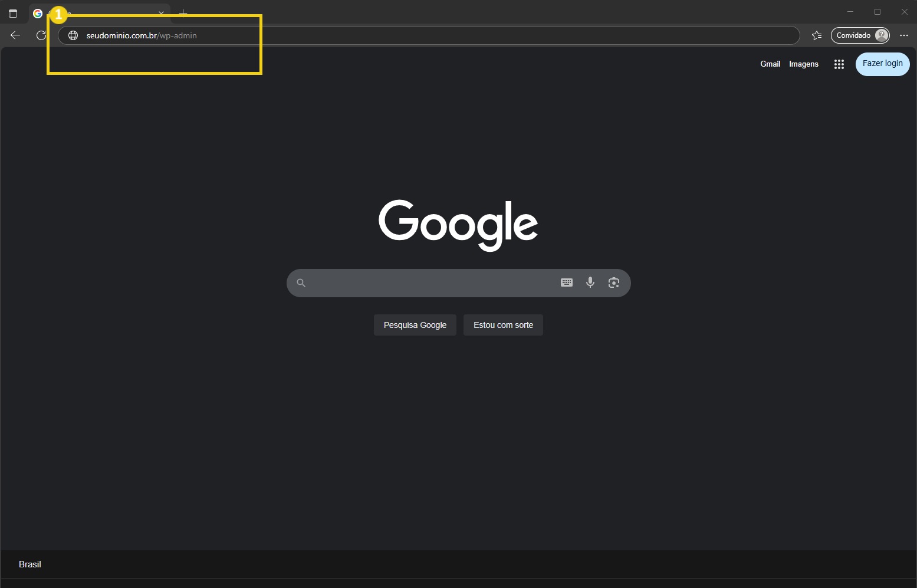
Task: Click Estou com sorte button
Action: point(503,325)
